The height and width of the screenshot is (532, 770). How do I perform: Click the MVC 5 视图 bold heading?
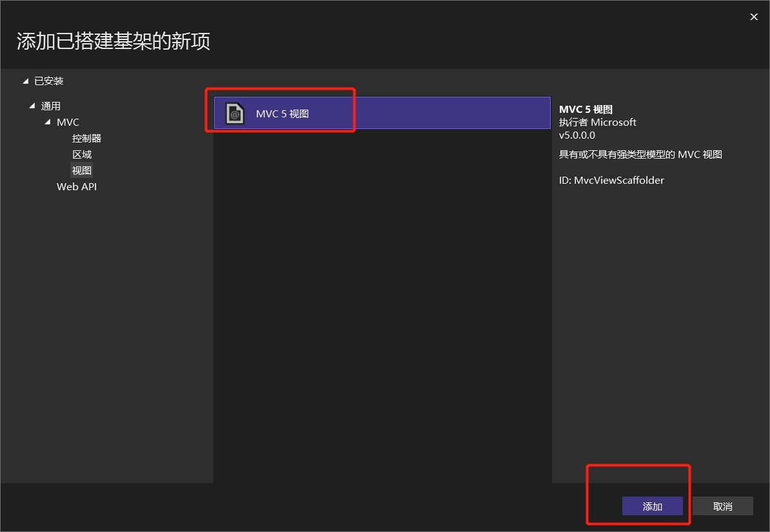click(x=586, y=110)
